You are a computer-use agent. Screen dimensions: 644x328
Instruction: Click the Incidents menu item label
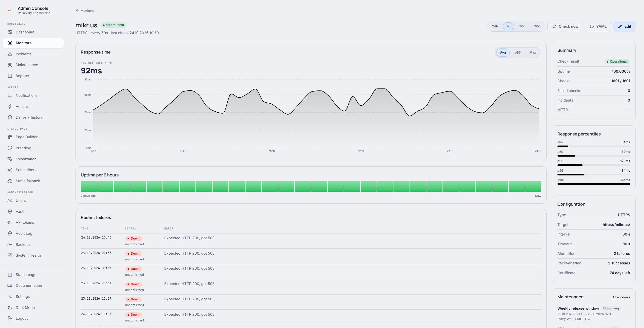[23, 54]
